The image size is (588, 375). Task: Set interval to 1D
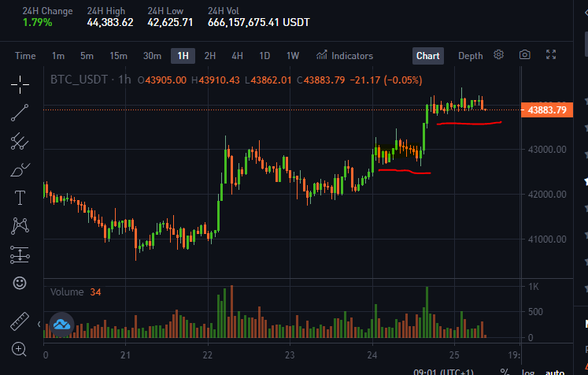point(264,56)
